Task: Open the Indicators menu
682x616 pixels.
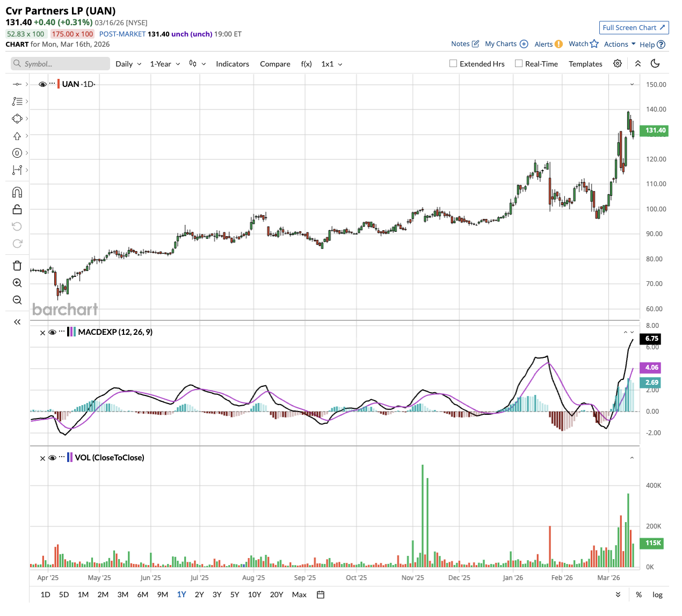Action: tap(233, 64)
